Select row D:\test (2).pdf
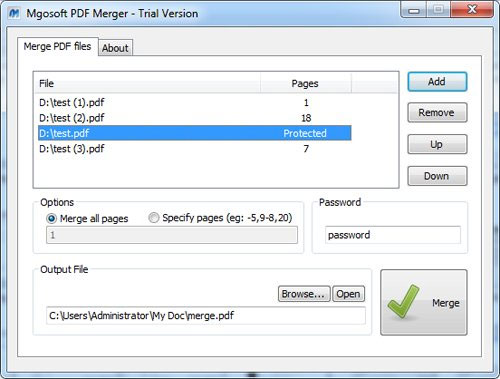This screenshot has width=500, height=379. click(x=195, y=118)
